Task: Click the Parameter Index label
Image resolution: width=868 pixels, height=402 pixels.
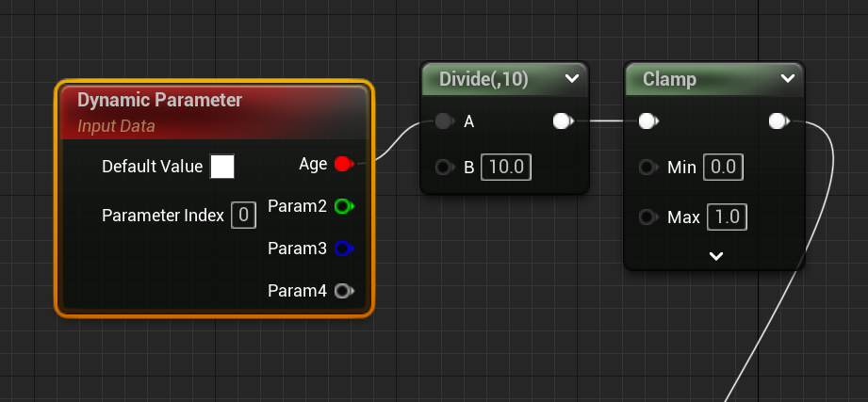Action: pos(163,215)
